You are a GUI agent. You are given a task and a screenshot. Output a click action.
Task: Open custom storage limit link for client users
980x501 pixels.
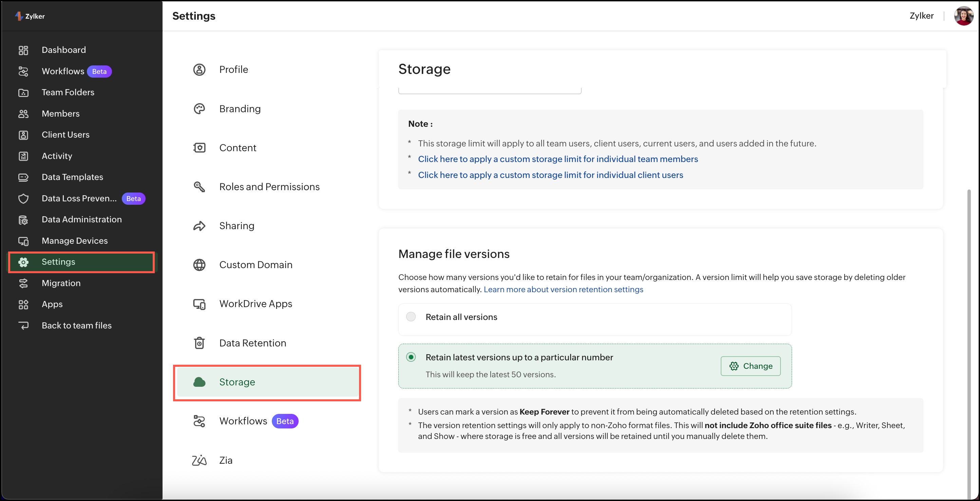click(x=550, y=175)
